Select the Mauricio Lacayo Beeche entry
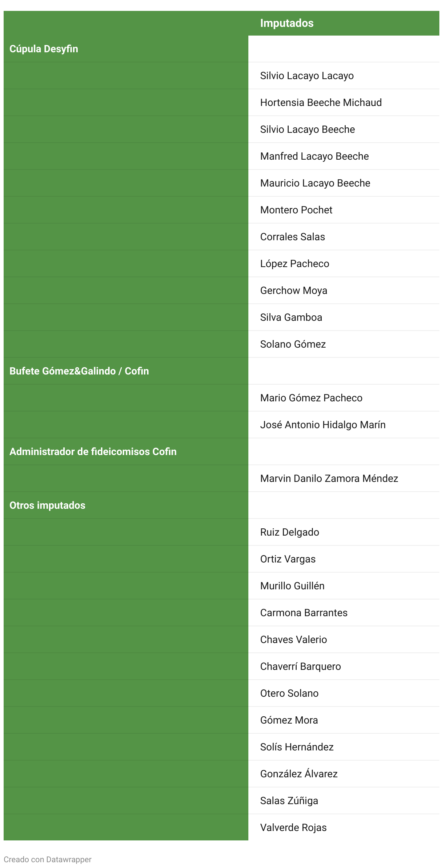The width and height of the screenshot is (443, 868). [x=315, y=183]
